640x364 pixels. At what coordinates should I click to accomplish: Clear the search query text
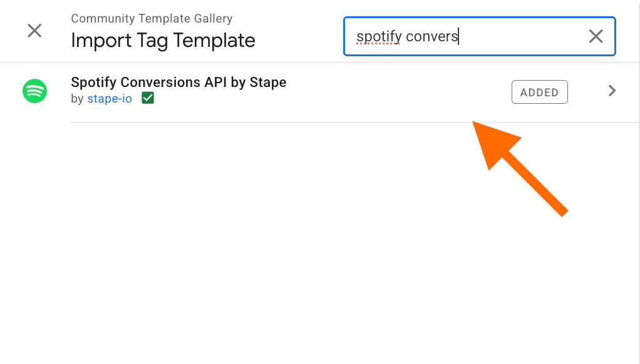click(x=596, y=36)
